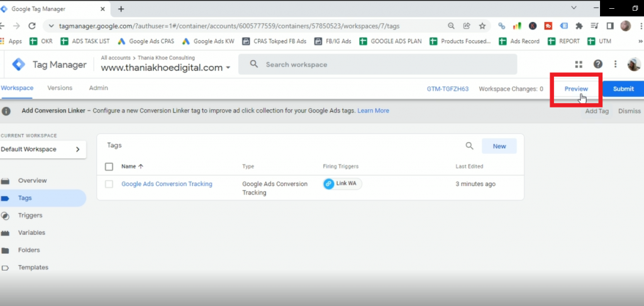Click the search icon in Tags panel
Screen dimensions: 644x306
coord(469,146)
